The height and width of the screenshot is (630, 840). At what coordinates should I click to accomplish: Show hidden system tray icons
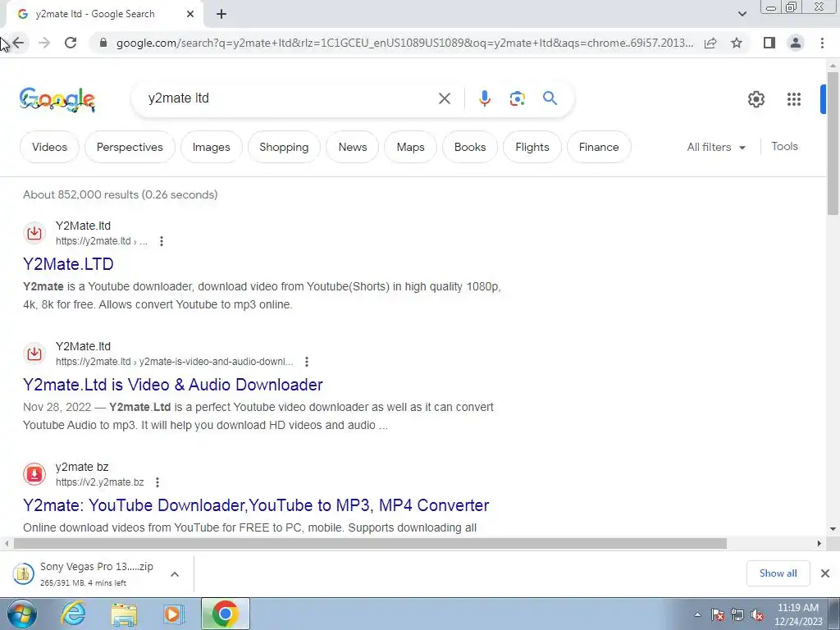click(697, 615)
